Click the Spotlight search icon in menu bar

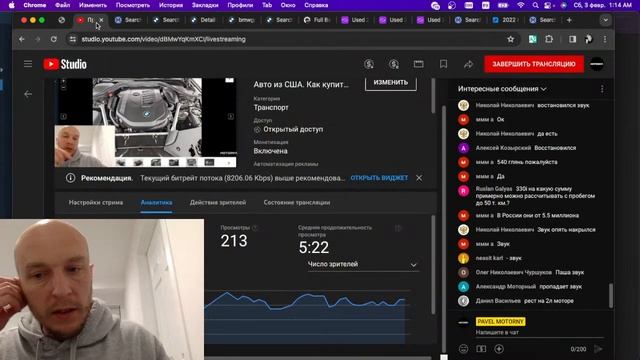[x=535, y=5]
